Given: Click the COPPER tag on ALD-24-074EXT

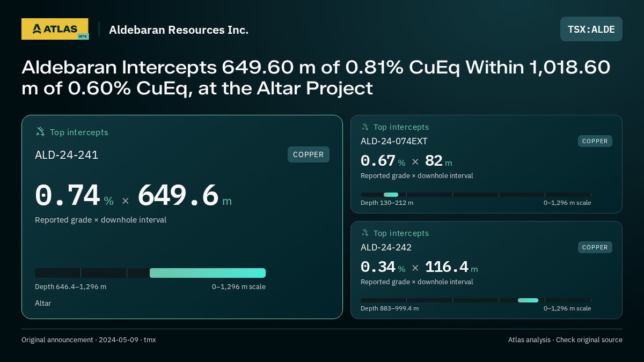Looking at the screenshot, I should coord(595,141).
